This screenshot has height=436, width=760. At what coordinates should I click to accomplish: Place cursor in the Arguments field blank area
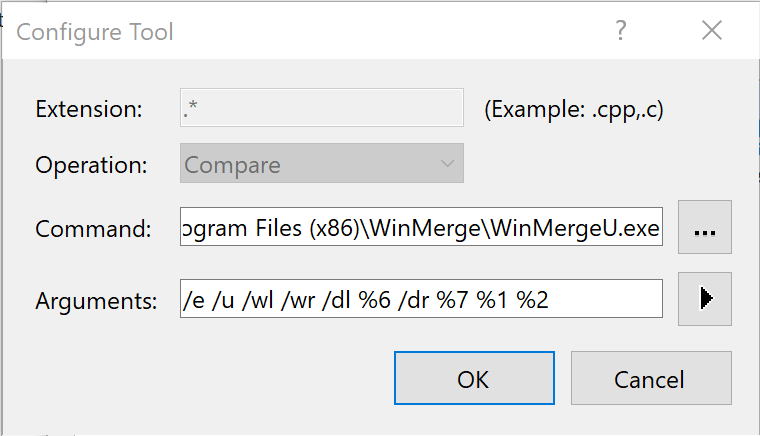click(x=605, y=298)
